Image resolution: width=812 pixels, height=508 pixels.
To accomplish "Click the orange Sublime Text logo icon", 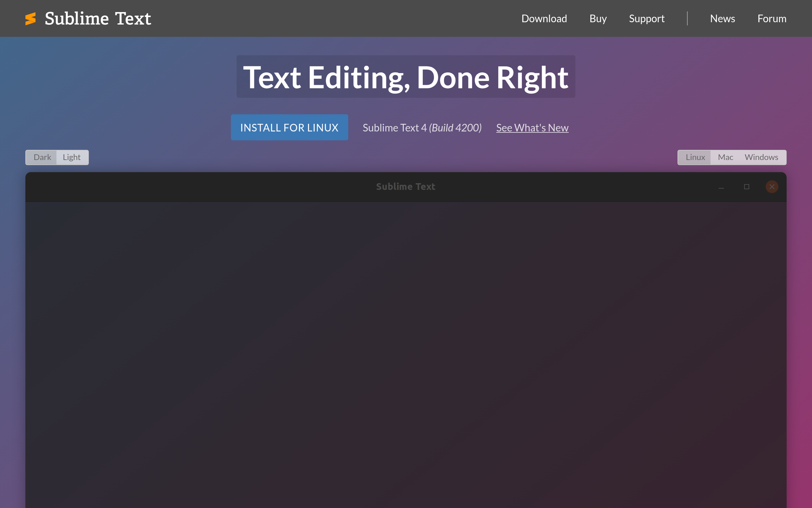I will tap(30, 18).
